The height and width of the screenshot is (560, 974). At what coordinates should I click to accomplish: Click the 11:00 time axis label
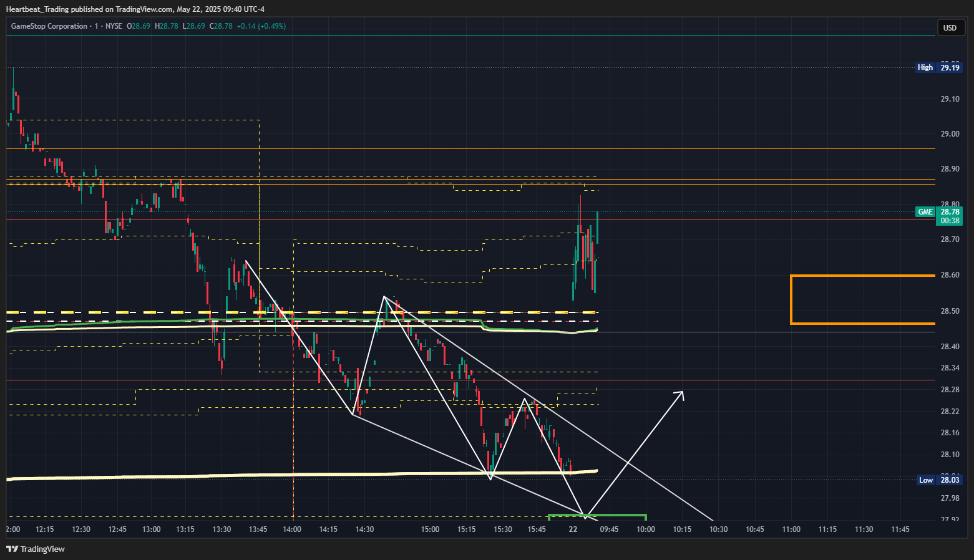(x=791, y=529)
